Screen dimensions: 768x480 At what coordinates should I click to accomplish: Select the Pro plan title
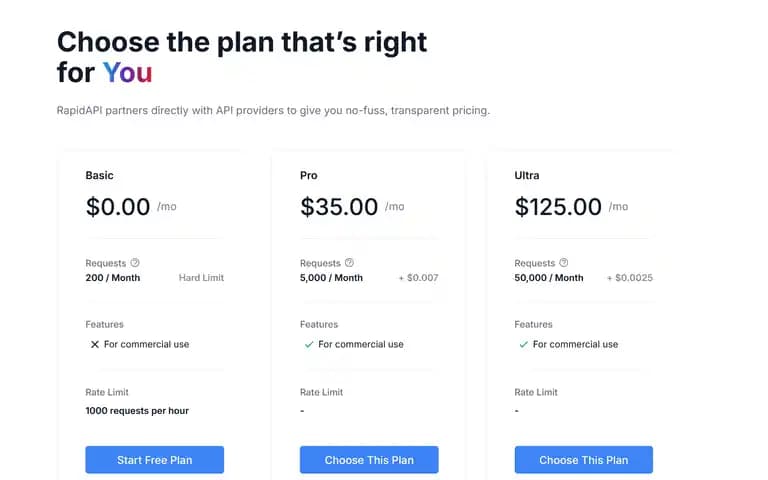coord(309,175)
